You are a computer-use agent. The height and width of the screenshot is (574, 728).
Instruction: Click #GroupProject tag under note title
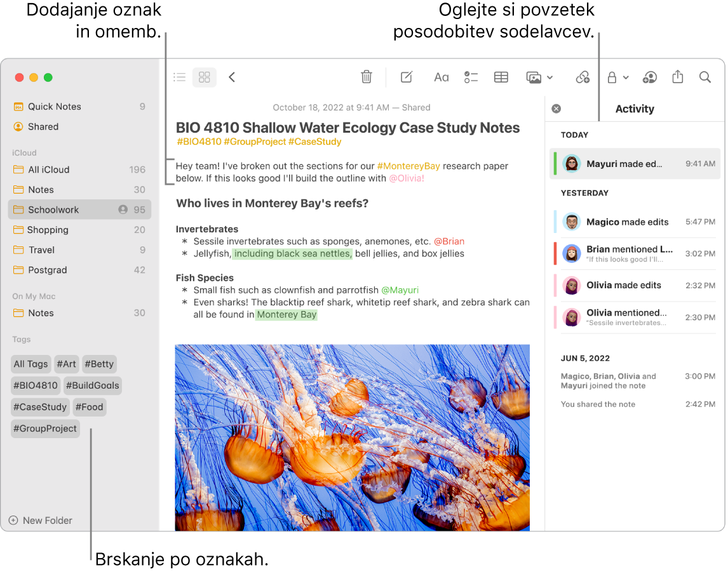click(255, 142)
